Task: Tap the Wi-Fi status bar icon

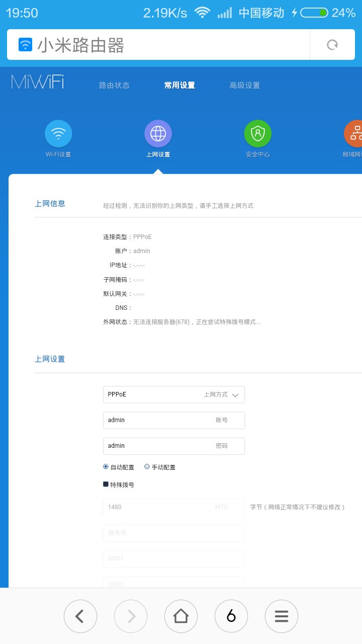Action: (x=202, y=13)
